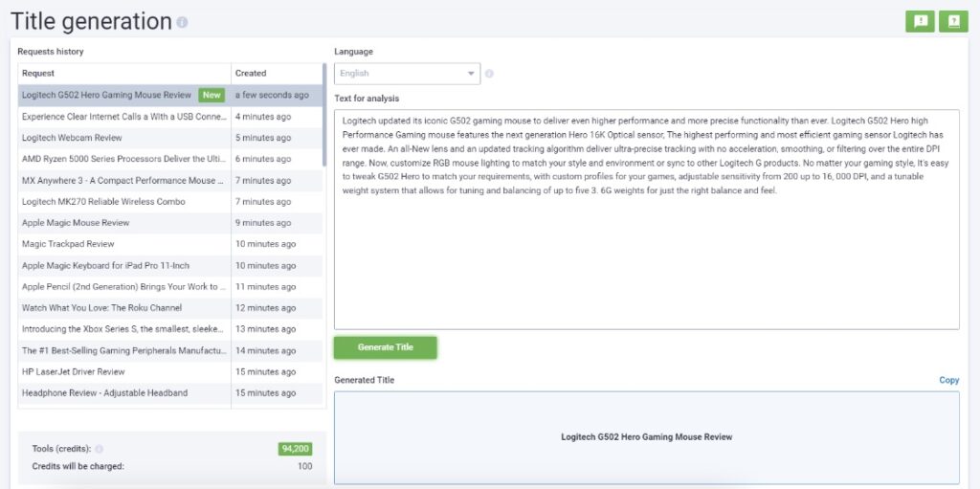Image resolution: width=980 pixels, height=489 pixels.
Task: Click the '13 minutes ago' timestamp cell
Action: (277, 329)
